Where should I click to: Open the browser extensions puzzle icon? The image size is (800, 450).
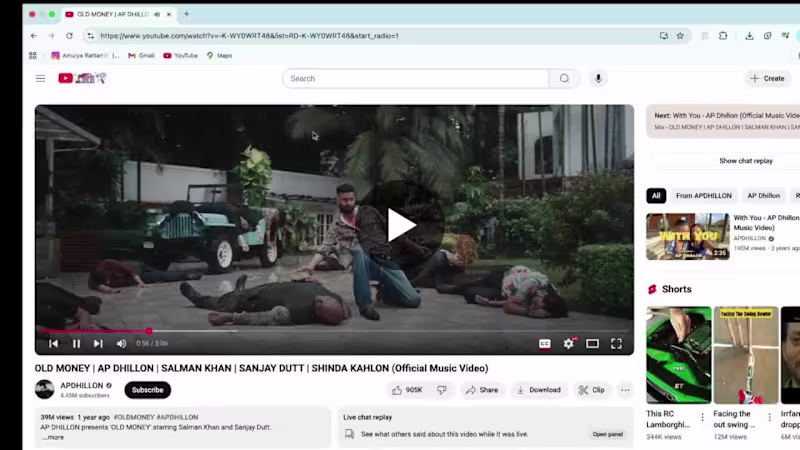[x=723, y=36]
